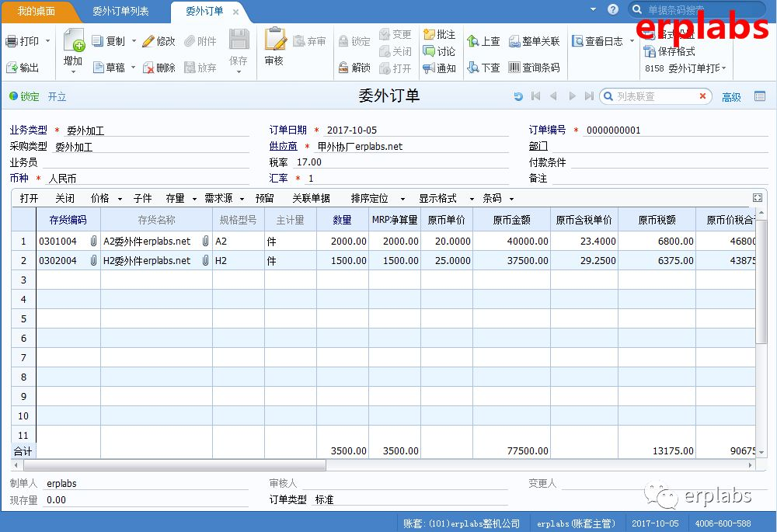Go to the last record arrow
The height and width of the screenshot is (532, 777).
click(x=589, y=96)
